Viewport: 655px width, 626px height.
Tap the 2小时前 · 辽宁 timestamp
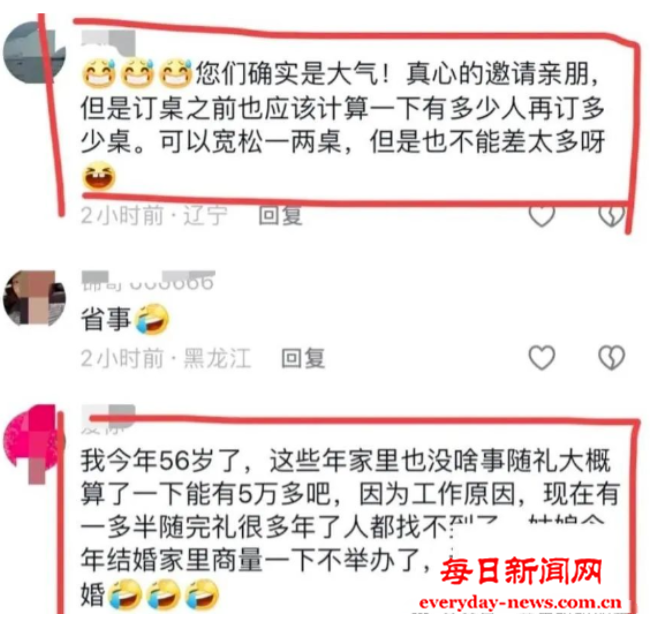tap(154, 215)
